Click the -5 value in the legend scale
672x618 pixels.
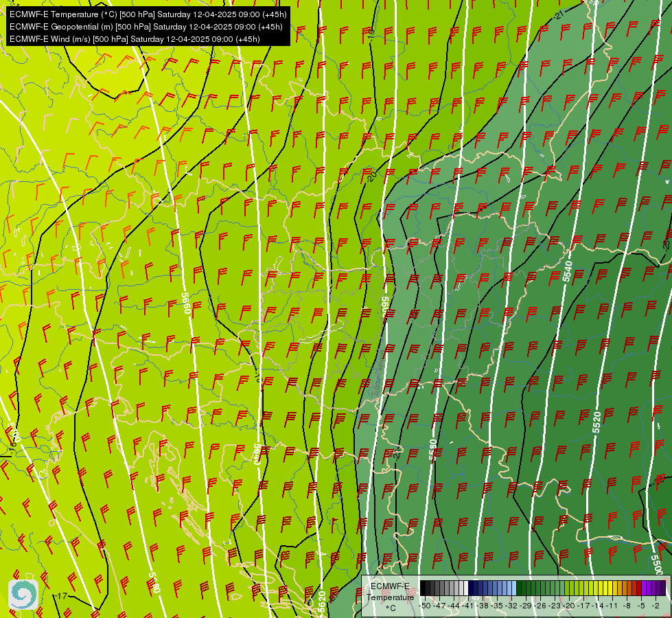[x=641, y=606]
